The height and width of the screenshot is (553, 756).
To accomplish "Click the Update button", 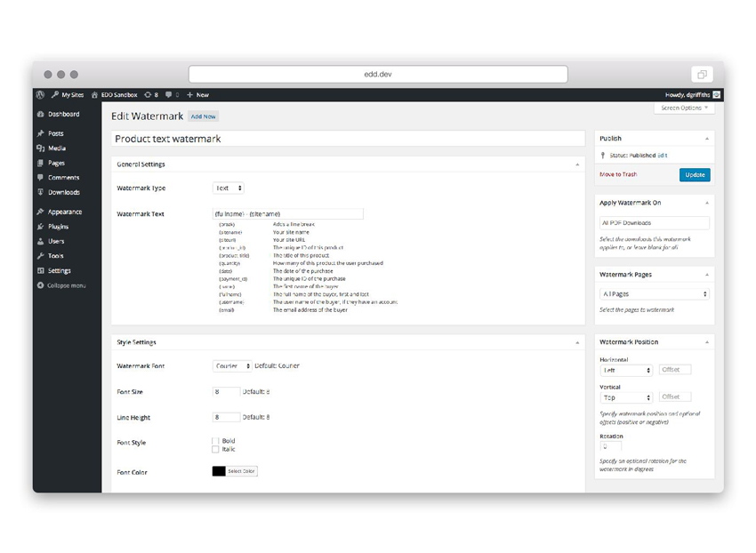I will pos(695,174).
